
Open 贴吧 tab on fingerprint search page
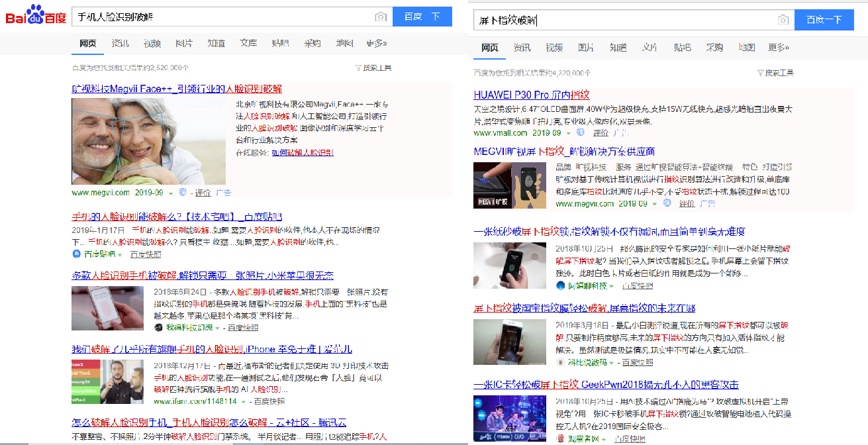tap(683, 48)
